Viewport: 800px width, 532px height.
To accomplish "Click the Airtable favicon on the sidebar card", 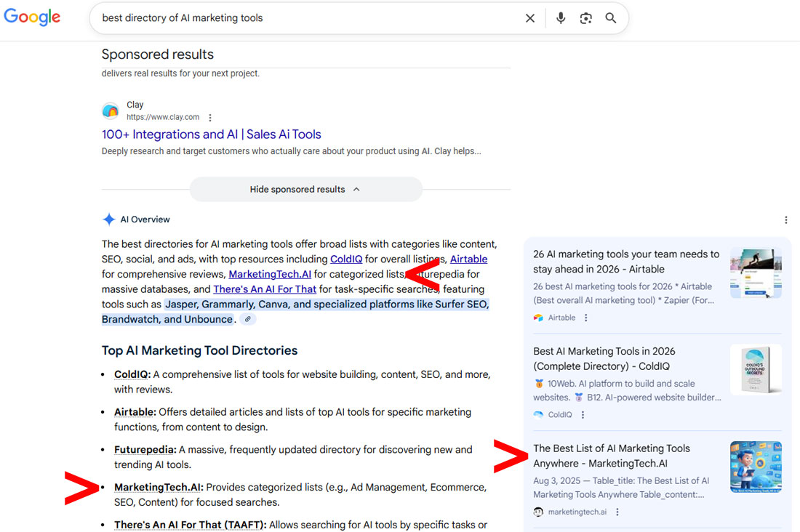I will pos(538,318).
